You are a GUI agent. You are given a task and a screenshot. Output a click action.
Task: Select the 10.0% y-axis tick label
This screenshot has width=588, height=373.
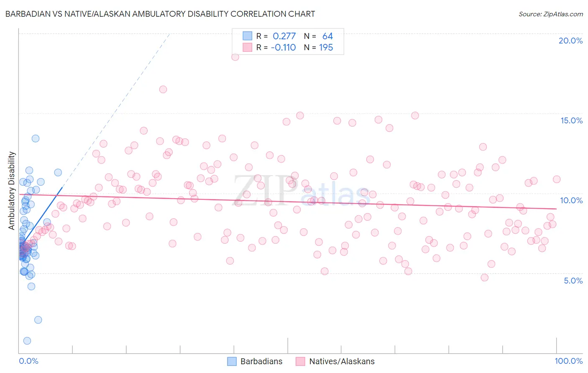pos(571,200)
